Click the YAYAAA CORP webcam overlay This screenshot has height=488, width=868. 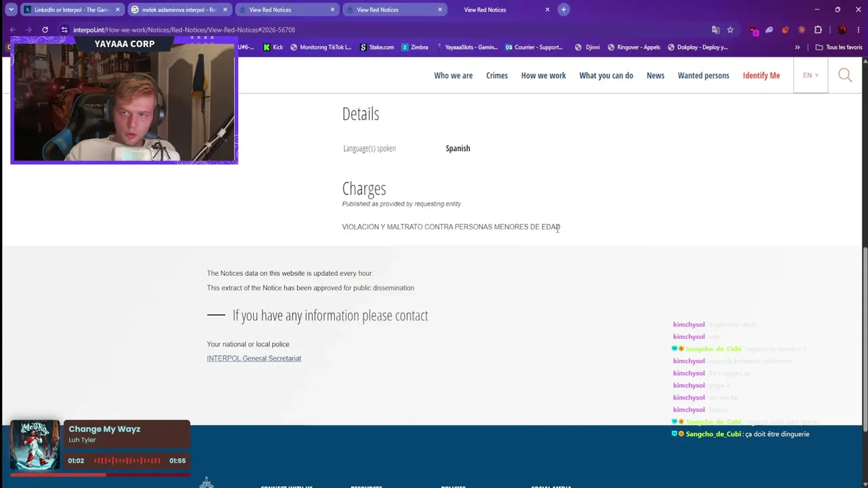tap(124, 100)
